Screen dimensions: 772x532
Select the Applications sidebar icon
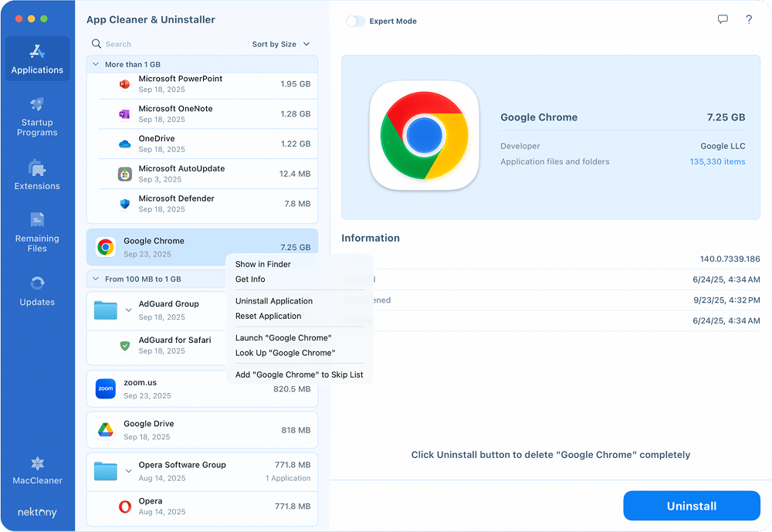click(x=37, y=59)
